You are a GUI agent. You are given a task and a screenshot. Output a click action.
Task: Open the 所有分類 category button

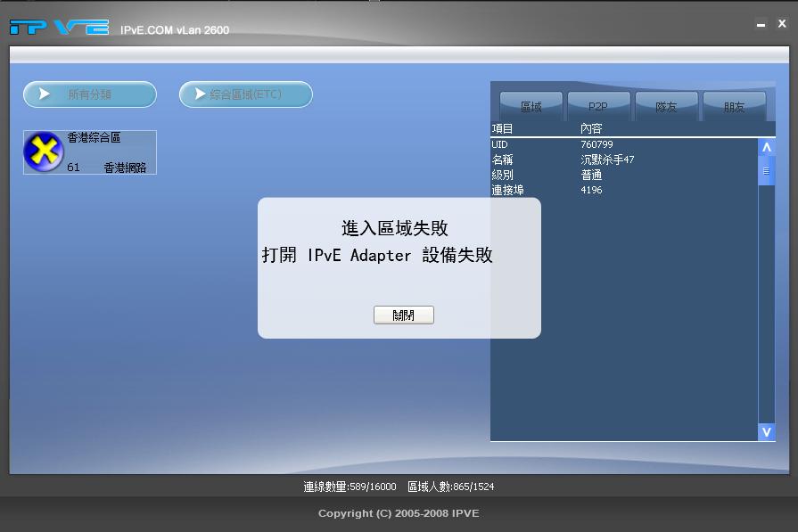(x=90, y=94)
